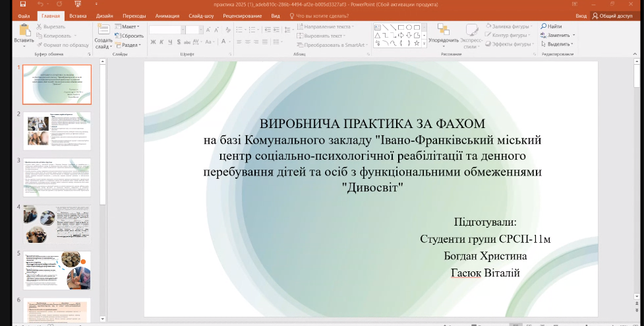The image size is (644, 326).
Task: Start slideshow from beginning via quick access icon
Action: 78,4
